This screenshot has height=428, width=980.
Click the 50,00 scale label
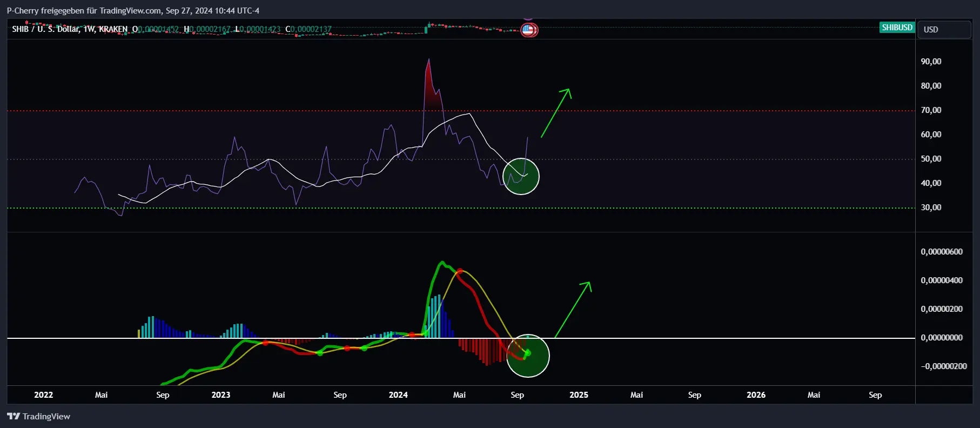tap(931, 159)
